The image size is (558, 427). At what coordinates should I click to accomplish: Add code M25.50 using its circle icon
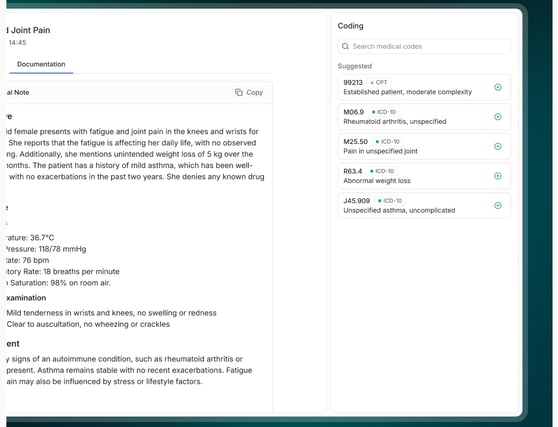point(498,146)
